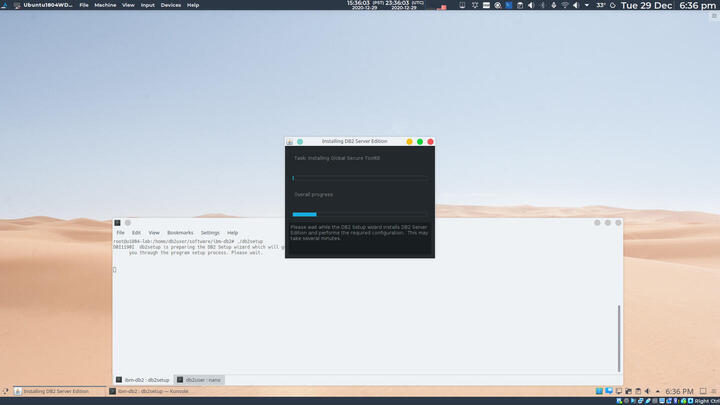Click the show desktop icon in guest panel
720x405 pixels.
[x=703, y=391]
